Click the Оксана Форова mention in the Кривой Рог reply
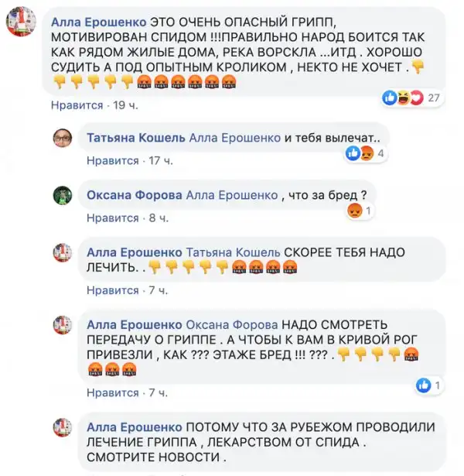Screen dimensions: 464x476 (232, 325)
